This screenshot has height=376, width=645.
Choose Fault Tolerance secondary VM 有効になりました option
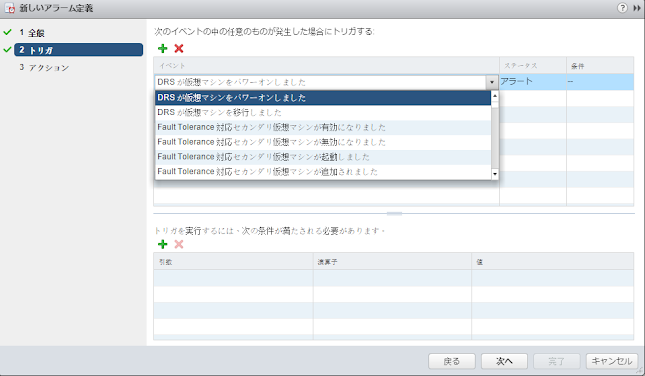[323, 127]
